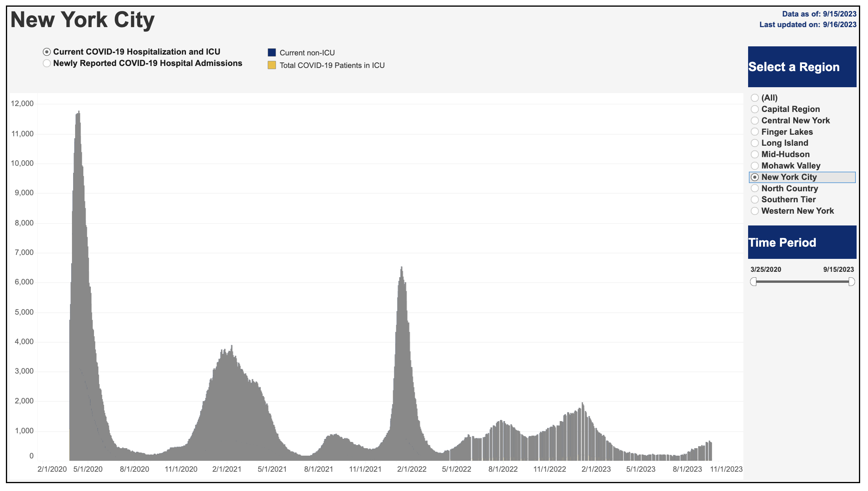868x491 pixels.
Task: Click the Time Period slider end handle
Action: [851, 282]
